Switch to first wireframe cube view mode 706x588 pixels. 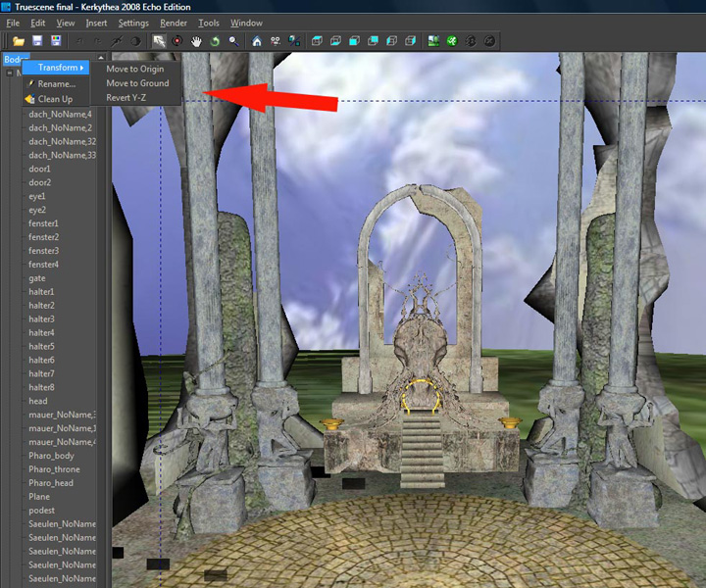click(317, 41)
